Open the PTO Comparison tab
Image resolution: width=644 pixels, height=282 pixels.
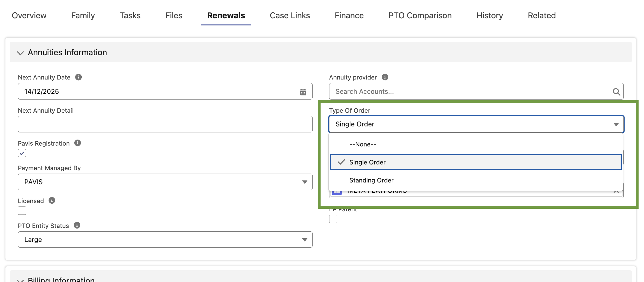[420, 15]
